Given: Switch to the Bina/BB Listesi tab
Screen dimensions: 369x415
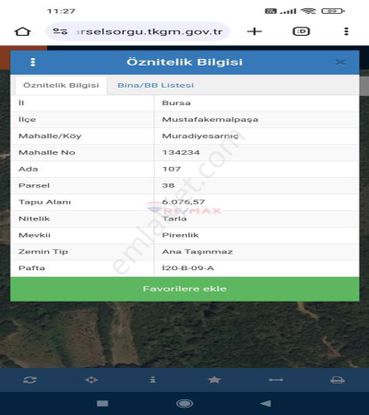Looking at the screenshot, I should pyautogui.click(x=155, y=85).
